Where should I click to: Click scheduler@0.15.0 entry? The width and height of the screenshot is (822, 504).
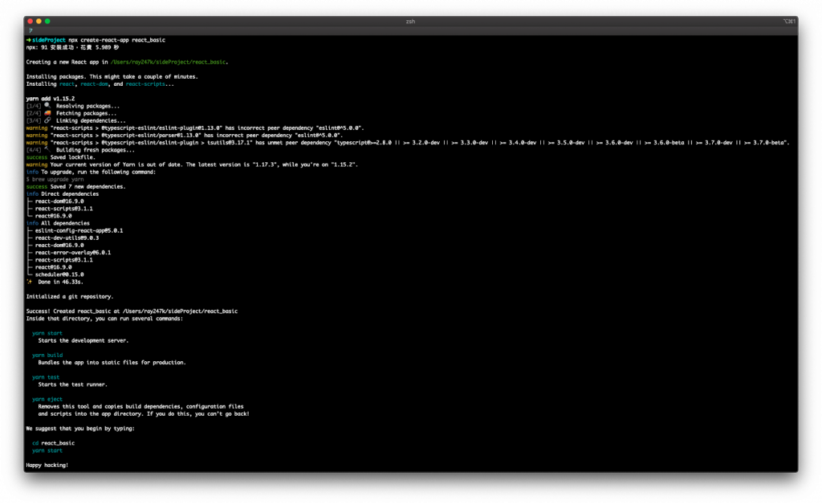(x=59, y=274)
